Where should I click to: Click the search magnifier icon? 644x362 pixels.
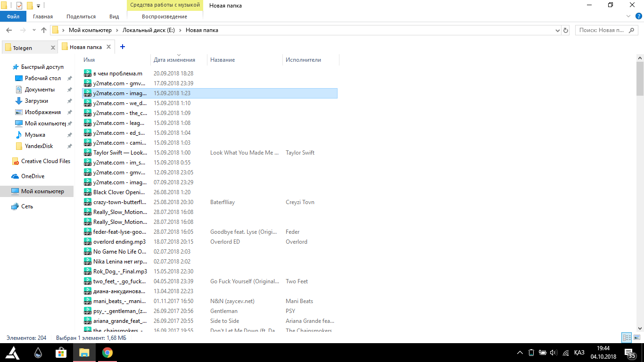click(632, 30)
